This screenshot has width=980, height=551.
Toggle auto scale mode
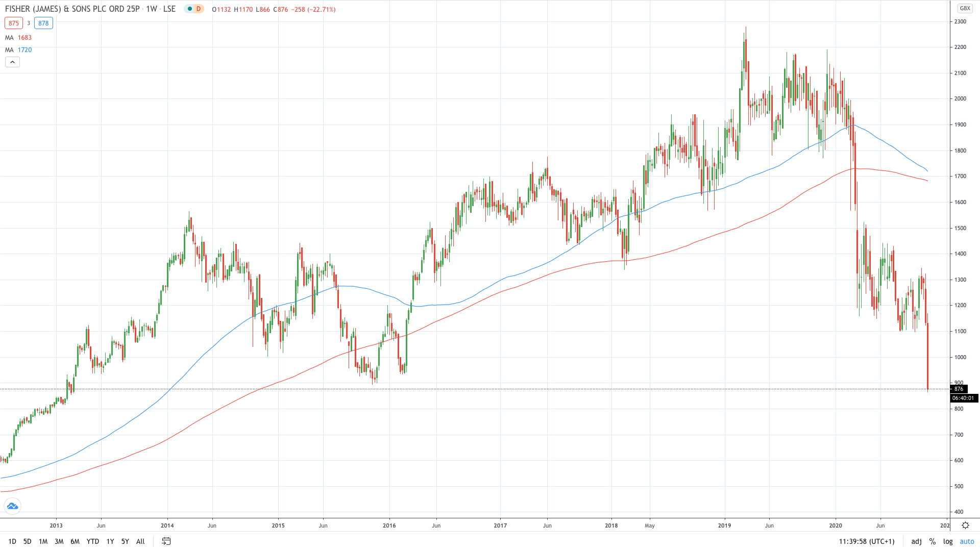click(967, 541)
